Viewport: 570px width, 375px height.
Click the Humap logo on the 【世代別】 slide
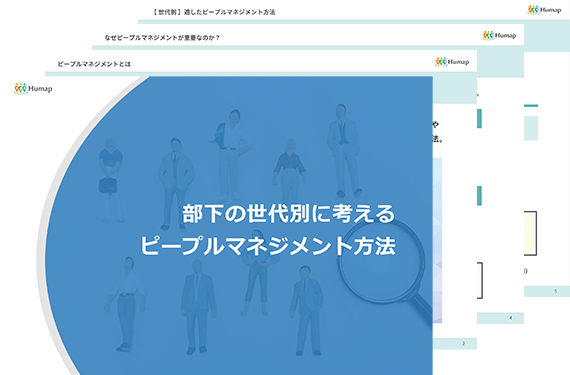545,10
